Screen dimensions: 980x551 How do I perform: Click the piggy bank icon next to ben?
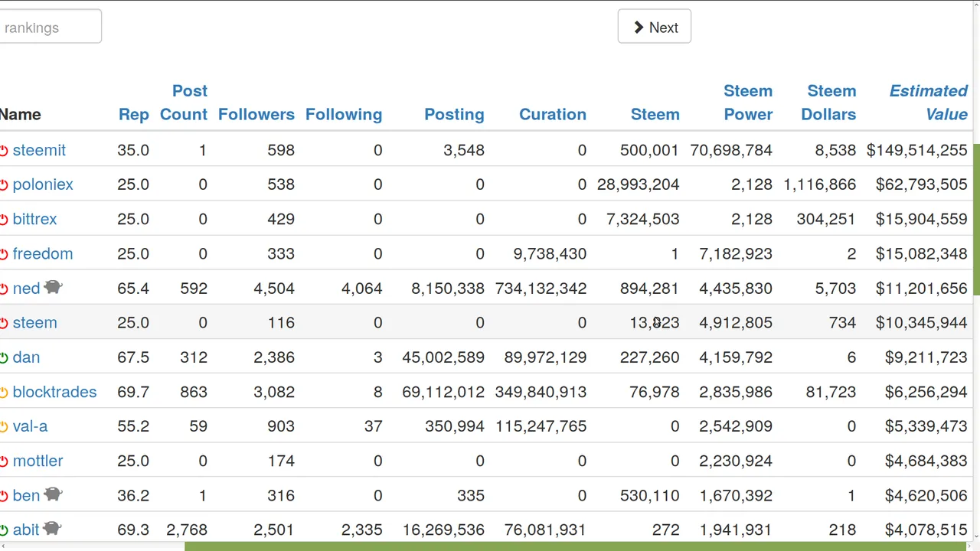53,494
